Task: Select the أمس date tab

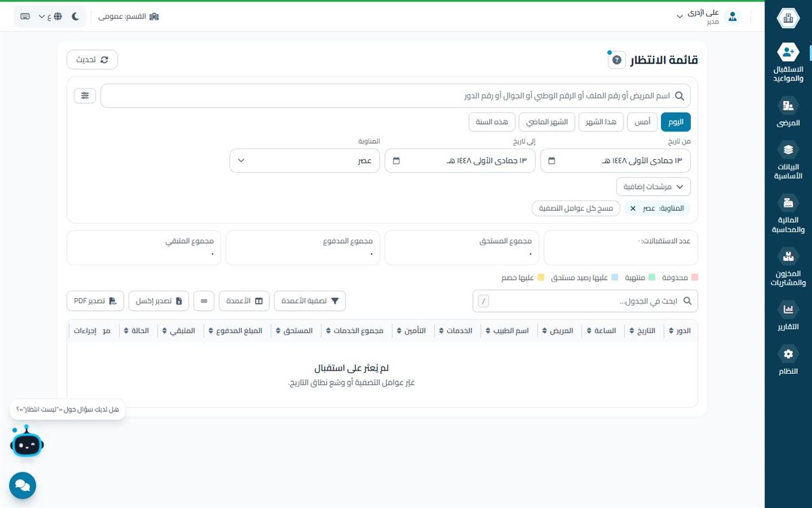Action: (642, 122)
